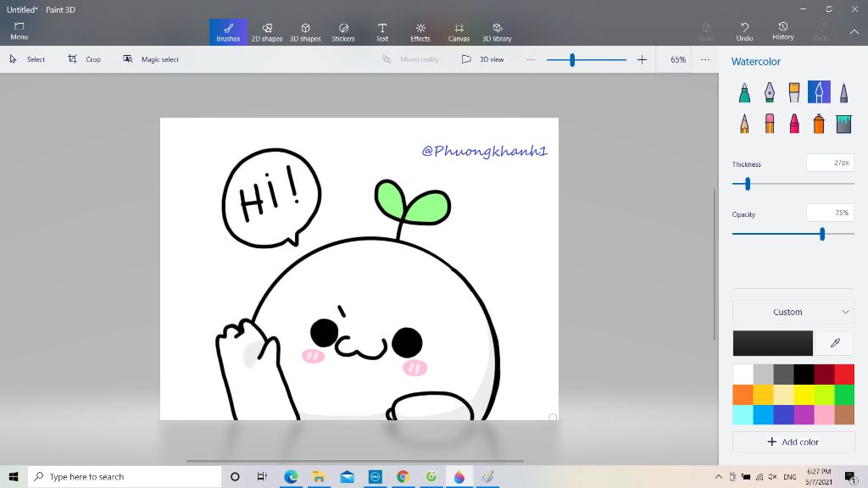Click the Opacity percentage field
Image resolution: width=868 pixels, height=488 pixels.
point(830,213)
